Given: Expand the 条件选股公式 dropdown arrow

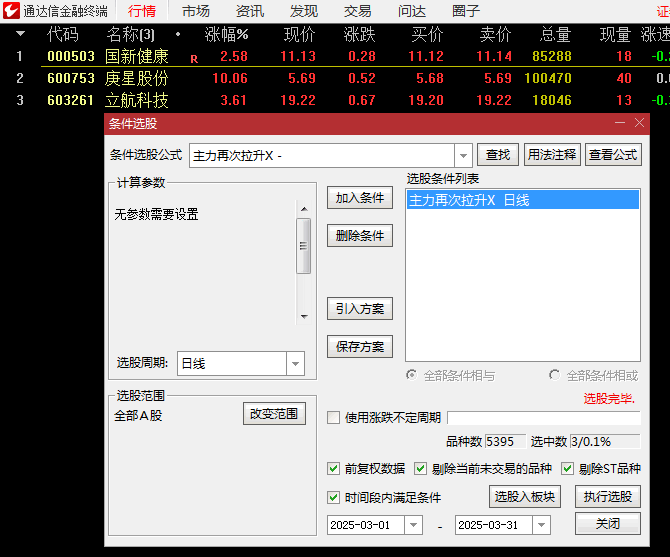Looking at the screenshot, I should (463, 155).
